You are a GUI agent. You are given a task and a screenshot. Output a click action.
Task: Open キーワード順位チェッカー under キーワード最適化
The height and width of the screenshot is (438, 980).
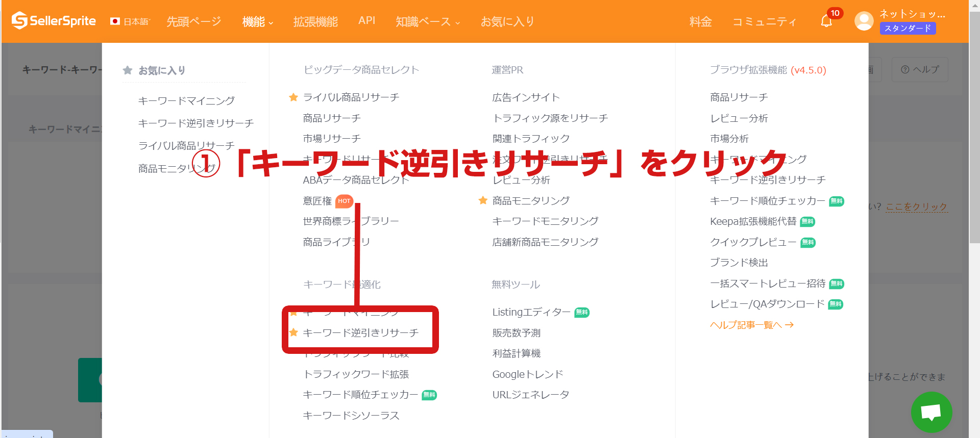point(360,394)
